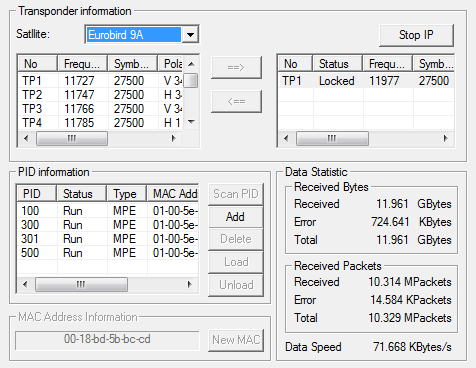
Task: Select transponder row TP4 in left list
Action: [100, 123]
